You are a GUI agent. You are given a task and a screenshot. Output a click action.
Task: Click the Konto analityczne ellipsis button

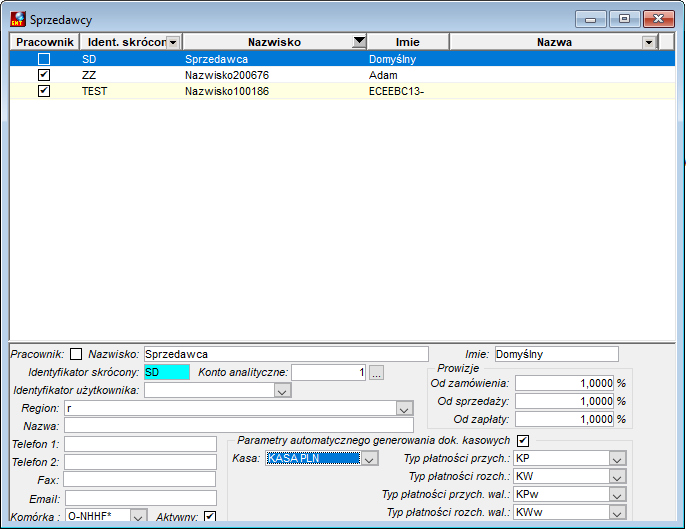click(x=377, y=372)
